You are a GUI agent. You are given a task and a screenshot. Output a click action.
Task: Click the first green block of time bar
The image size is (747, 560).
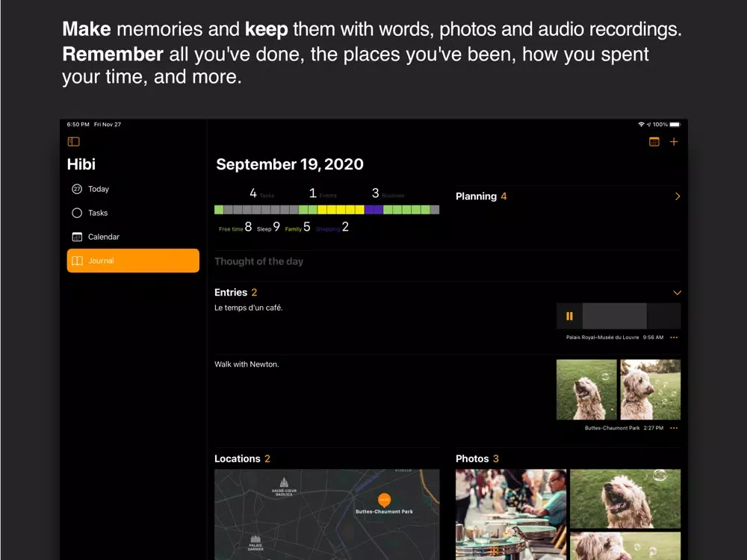219,210
